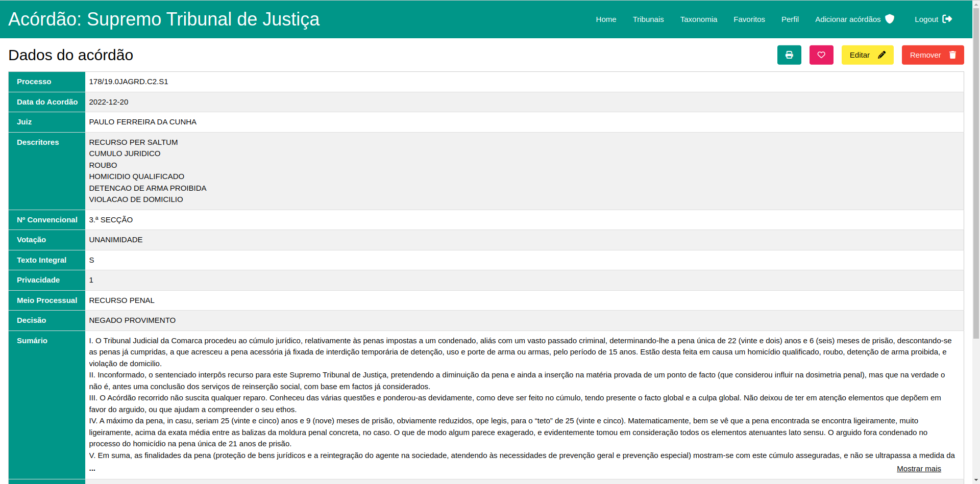
Task: Click the logout arrow icon
Action: point(947,19)
